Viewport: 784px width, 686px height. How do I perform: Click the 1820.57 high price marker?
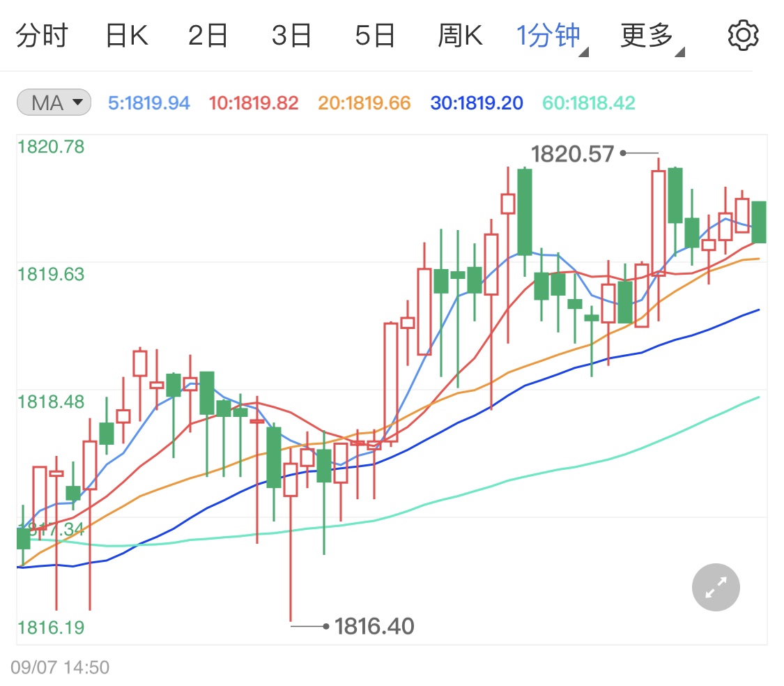coord(572,153)
